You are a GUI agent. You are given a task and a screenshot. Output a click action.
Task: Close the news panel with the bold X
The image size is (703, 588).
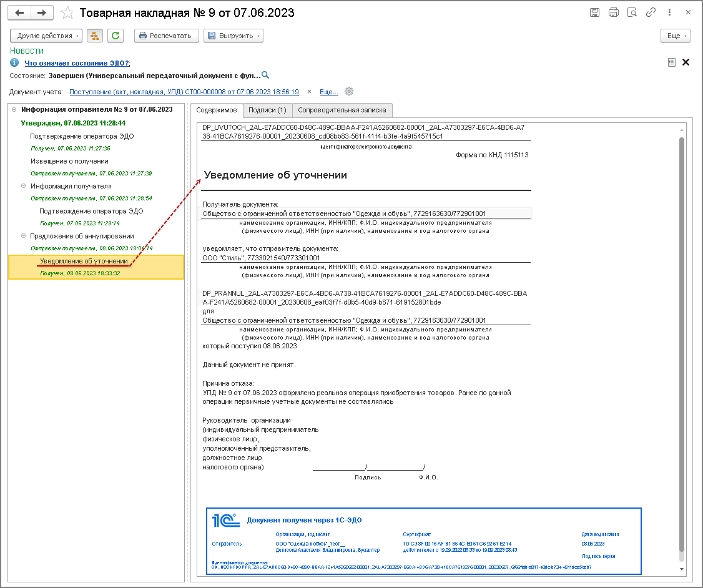click(686, 62)
